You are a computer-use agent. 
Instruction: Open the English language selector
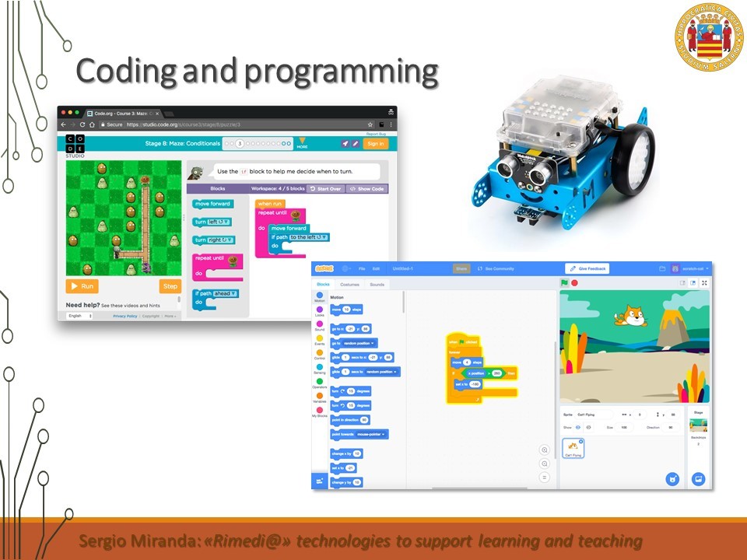(79, 316)
